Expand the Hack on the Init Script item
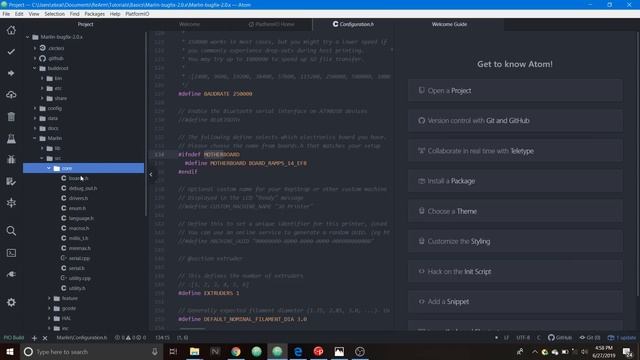The width and height of the screenshot is (640, 360). click(x=515, y=271)
